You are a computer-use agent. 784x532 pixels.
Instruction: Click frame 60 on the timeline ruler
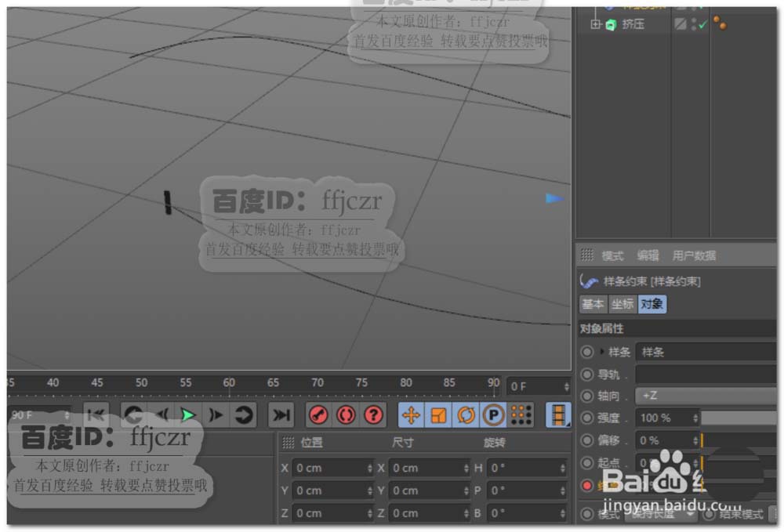[x=229, y=382]
